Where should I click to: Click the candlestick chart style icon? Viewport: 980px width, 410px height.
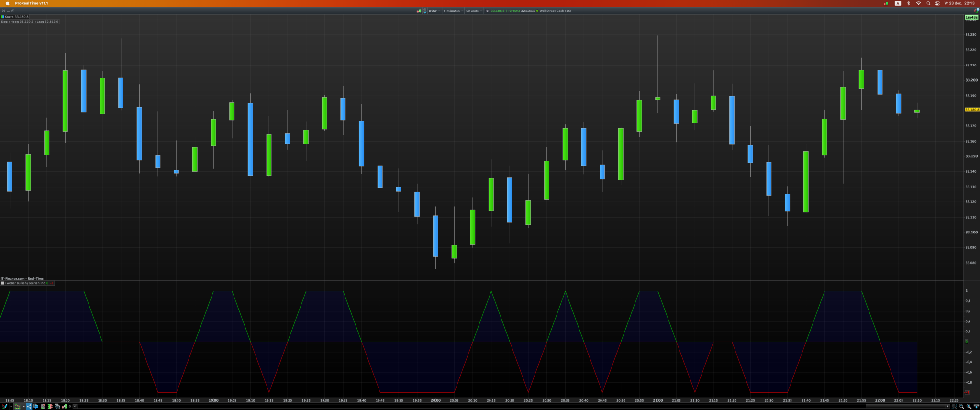coord(419,11)
